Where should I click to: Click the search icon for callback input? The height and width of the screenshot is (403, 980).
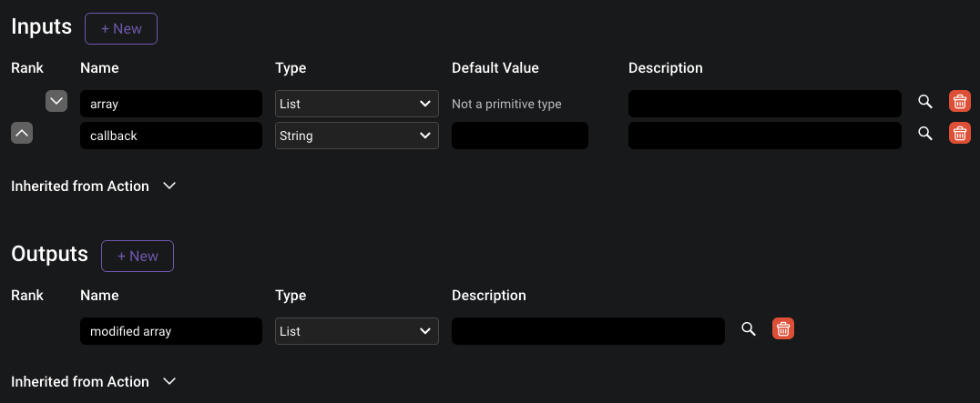pos(924,134)
